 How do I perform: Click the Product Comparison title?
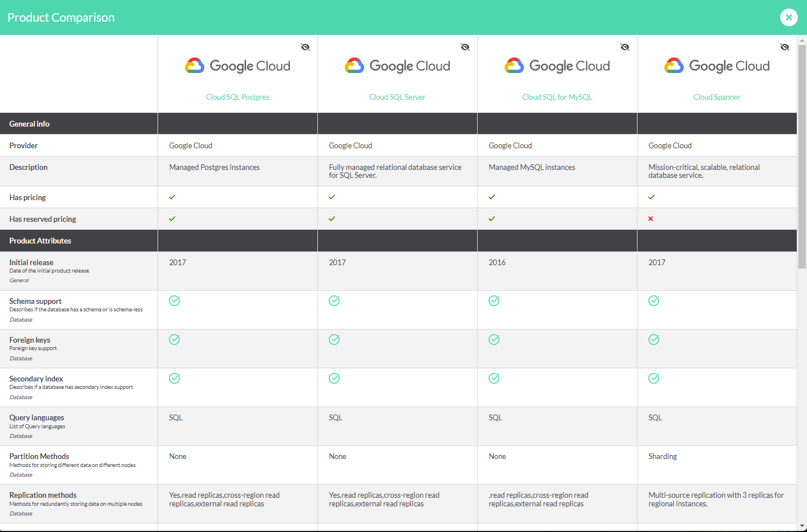(x=61, y=18)
